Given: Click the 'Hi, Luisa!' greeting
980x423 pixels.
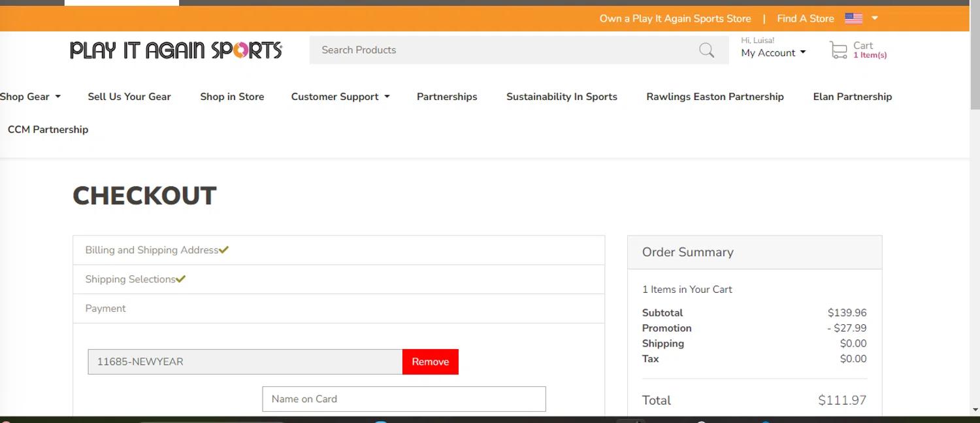Looking at the screenshot, I should tap(757, 41).
